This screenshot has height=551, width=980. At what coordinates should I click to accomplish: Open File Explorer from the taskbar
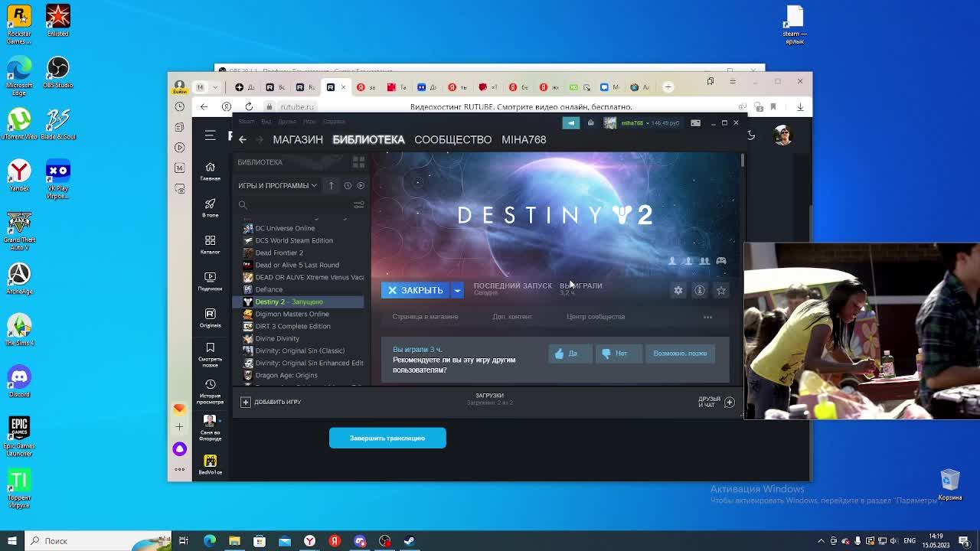[x=234, y=541]
